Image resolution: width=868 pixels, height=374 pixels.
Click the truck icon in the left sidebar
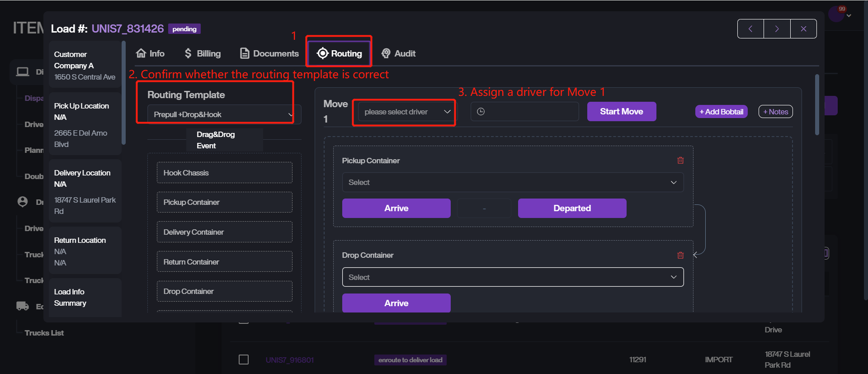pyautogui.click(x=23, y=306)
